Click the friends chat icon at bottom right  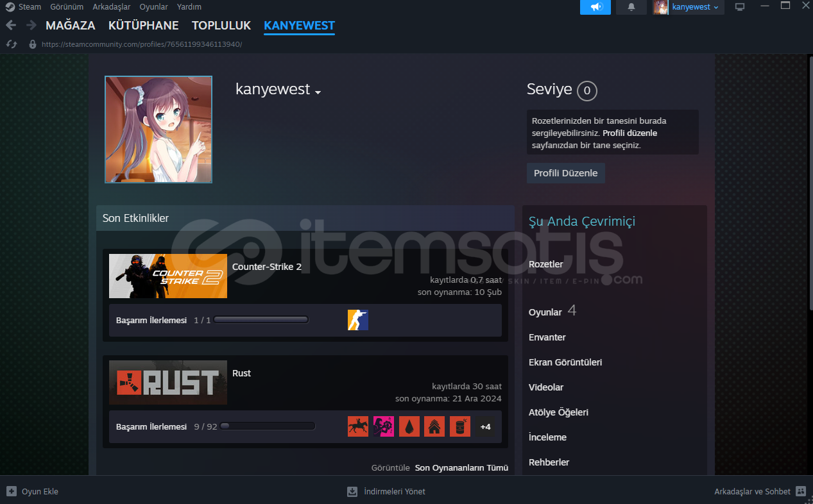pyautogui.click(x=801, y=491)
